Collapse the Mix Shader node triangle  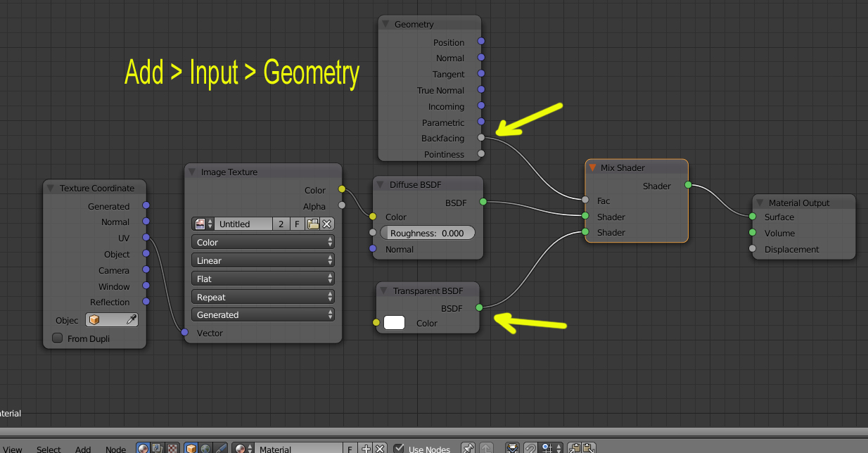(x=593, y=168)
